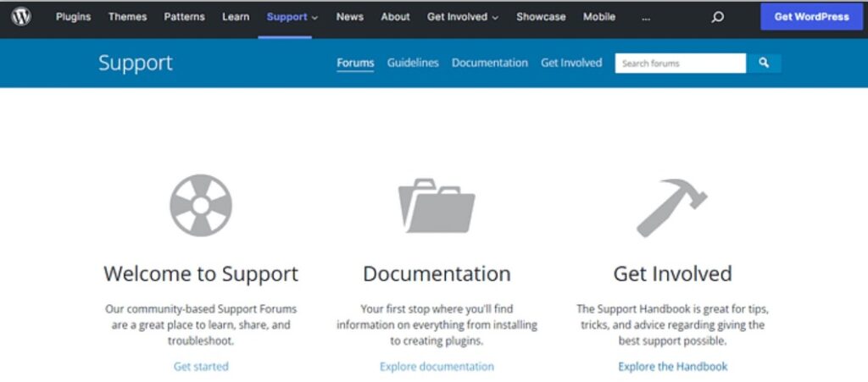Open the more items ellipsis menu
The height and width of the screenshot is (382, 868).
pos(646,17)
